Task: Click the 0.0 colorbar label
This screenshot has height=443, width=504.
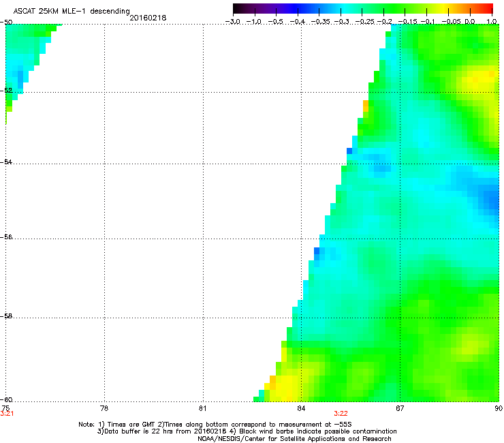Action: click(x=470, y=22)
